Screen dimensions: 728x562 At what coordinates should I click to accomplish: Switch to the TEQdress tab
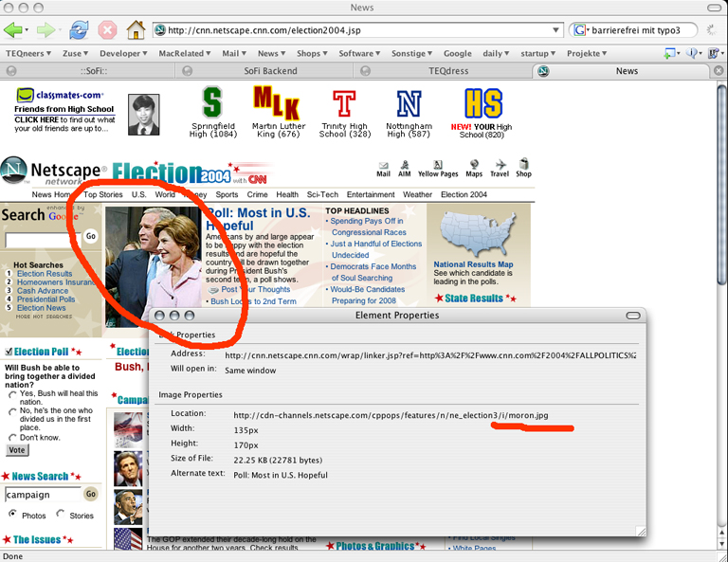[x=448, y=71]
